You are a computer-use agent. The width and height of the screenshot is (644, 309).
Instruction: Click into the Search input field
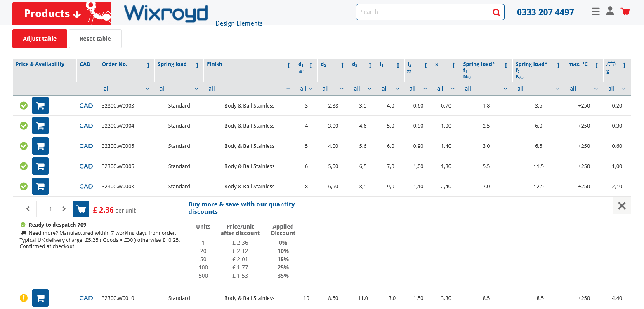pyautogui.click(x=423, y=12)
